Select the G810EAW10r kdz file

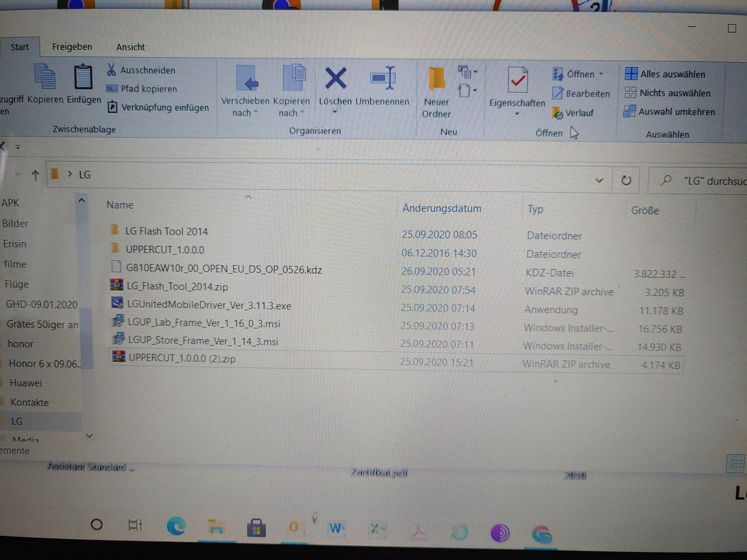(224, 269)
